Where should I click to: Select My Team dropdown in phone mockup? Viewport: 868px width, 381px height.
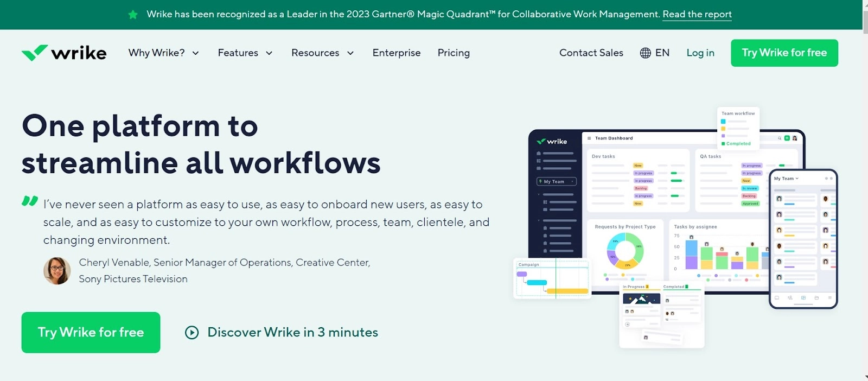[786, 179]
